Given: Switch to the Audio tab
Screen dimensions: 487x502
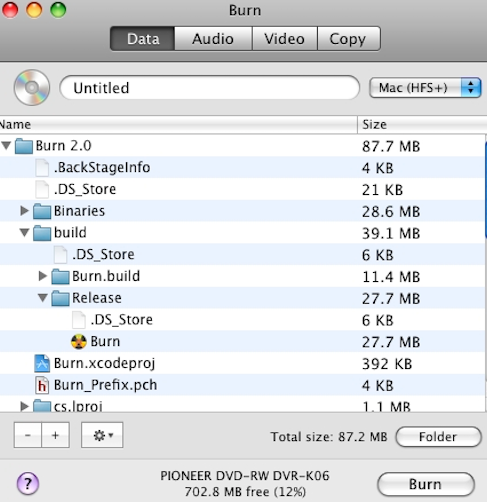Looking at the screenshot, I should coord(213,39).
